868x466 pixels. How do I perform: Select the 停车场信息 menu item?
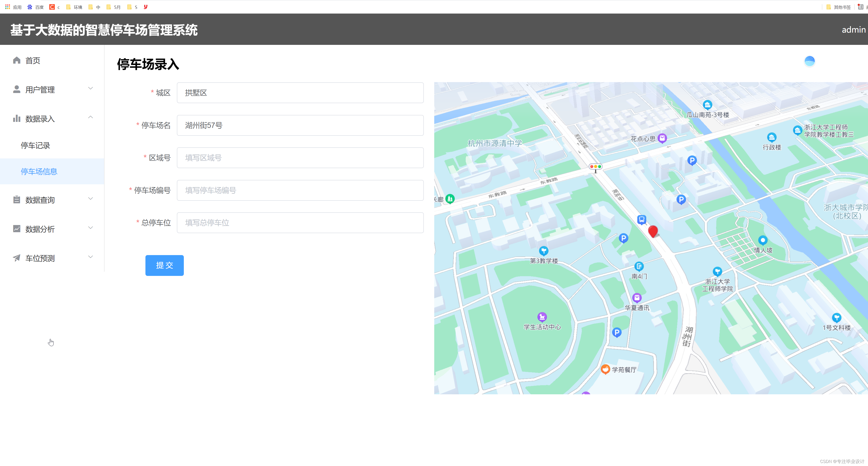click(x=39, y=172)
